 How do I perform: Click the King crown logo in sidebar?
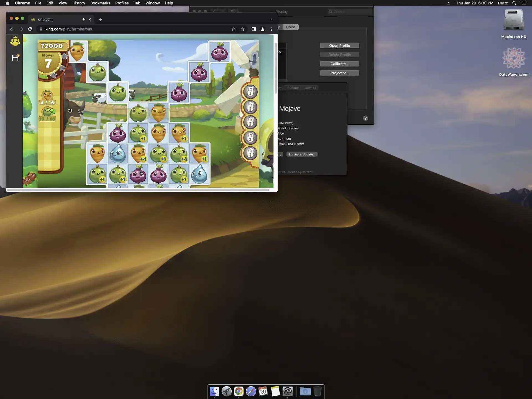click(x=15, y=41)
